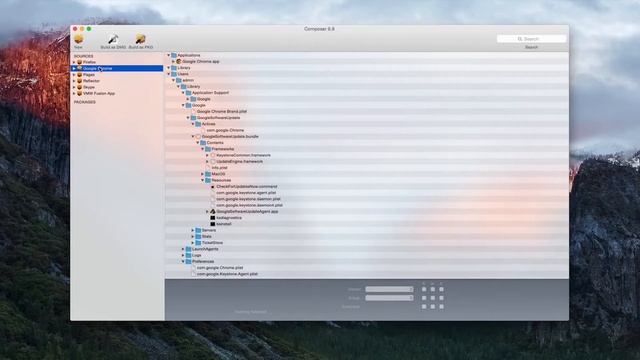Click the GoogleSoftwareUpdate folder icon
Image resolution: width=640 pixels, height=360 pixels.
[x=193, y=118]
